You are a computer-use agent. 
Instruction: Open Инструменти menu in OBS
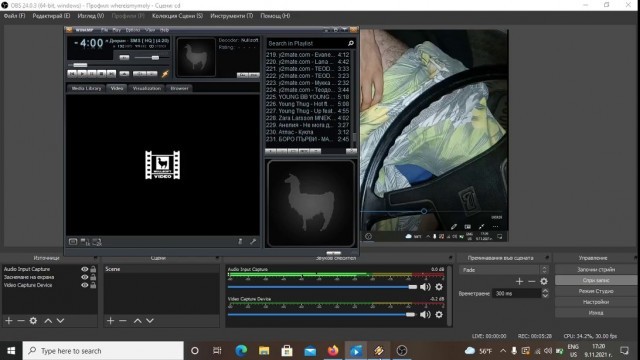[x=231, y=16]
